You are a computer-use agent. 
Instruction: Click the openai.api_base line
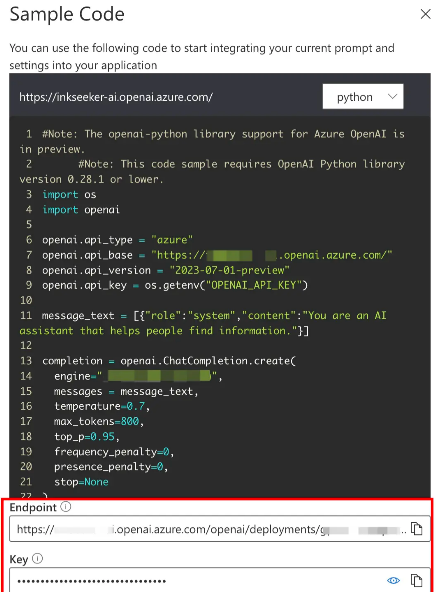[217, 255]
